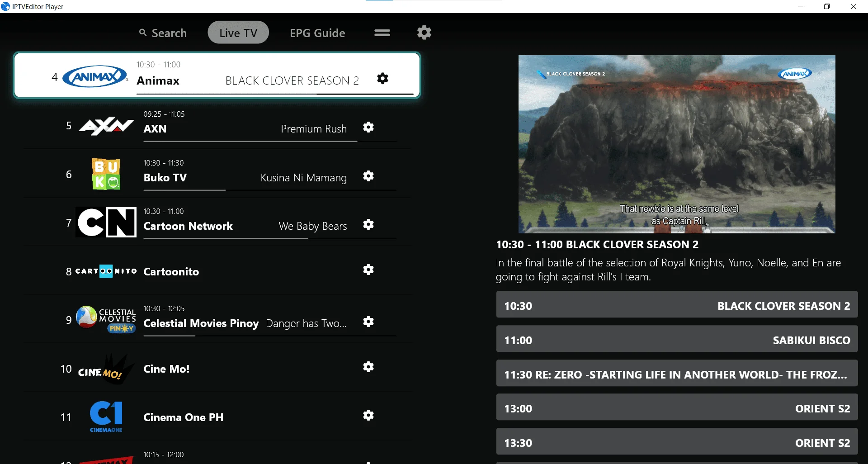This screenshot has height=464, width=868.
Task: Select the Celestial Movies Pinoy channel name
Action: pos(201,323)
